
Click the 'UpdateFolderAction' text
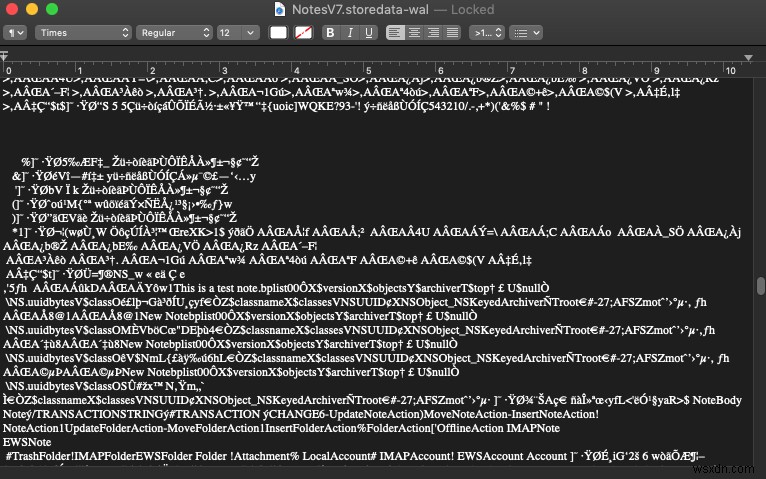115,428
